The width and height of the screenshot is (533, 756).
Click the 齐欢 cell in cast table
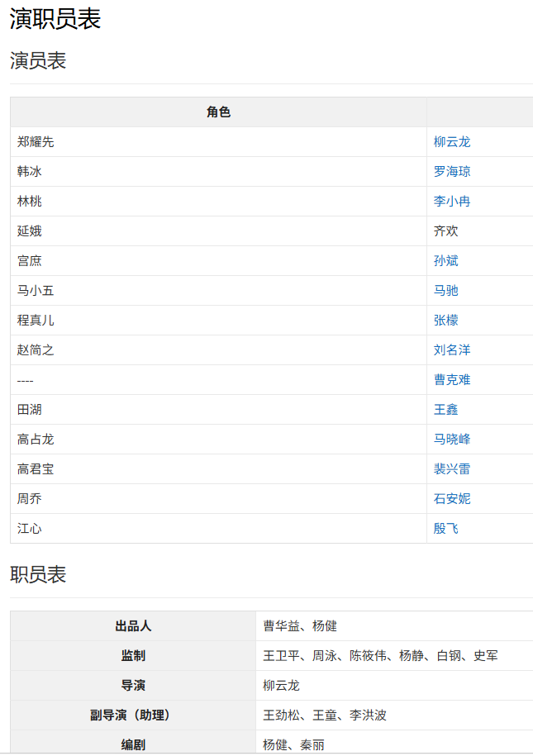coord(446,231)
